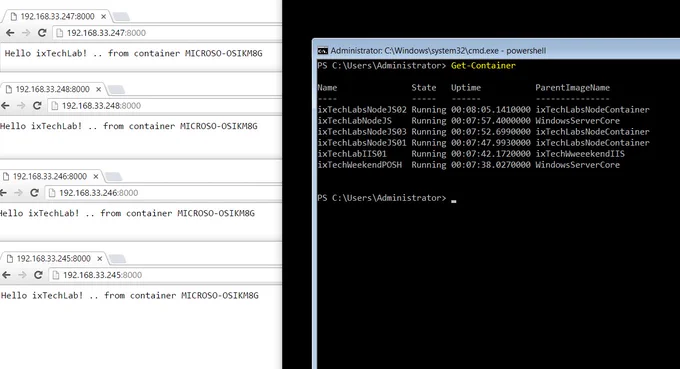Click forward arrow in 192.168.33.246 browser window

click(x=18, y=193)
